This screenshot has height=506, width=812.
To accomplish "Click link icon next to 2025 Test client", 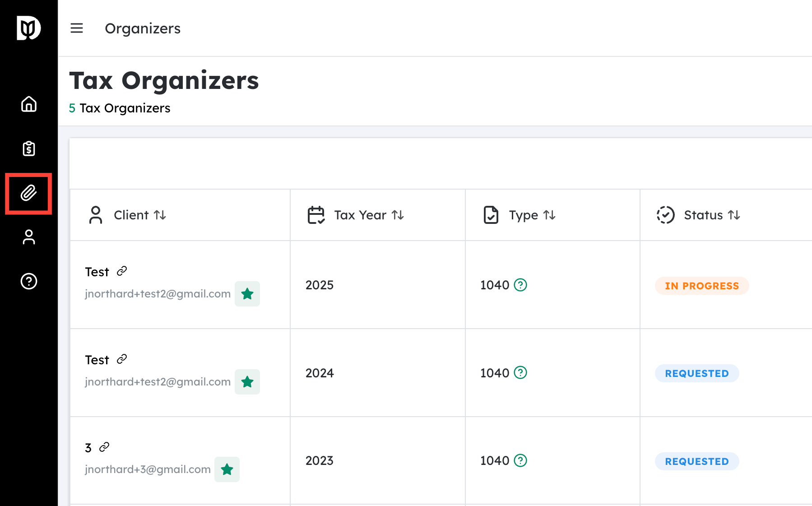I will [122, 271].
